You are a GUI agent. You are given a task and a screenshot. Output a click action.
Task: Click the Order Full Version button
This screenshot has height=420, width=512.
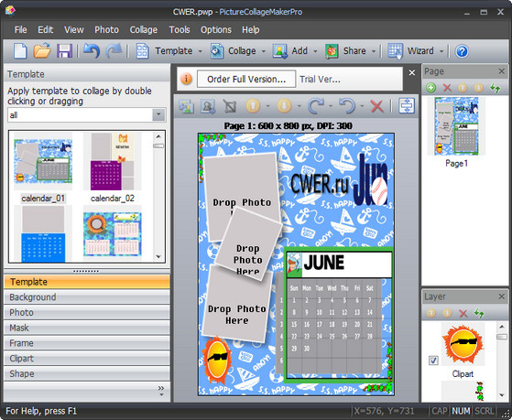(246, 79)
